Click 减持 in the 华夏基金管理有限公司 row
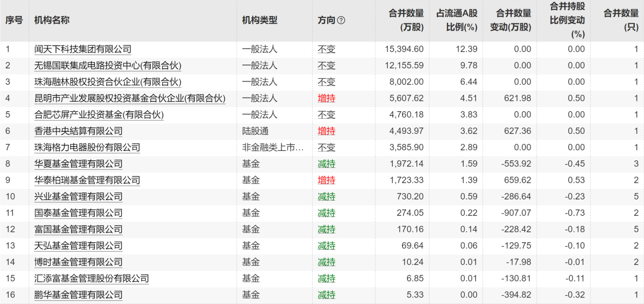 (x=327, y=164)
